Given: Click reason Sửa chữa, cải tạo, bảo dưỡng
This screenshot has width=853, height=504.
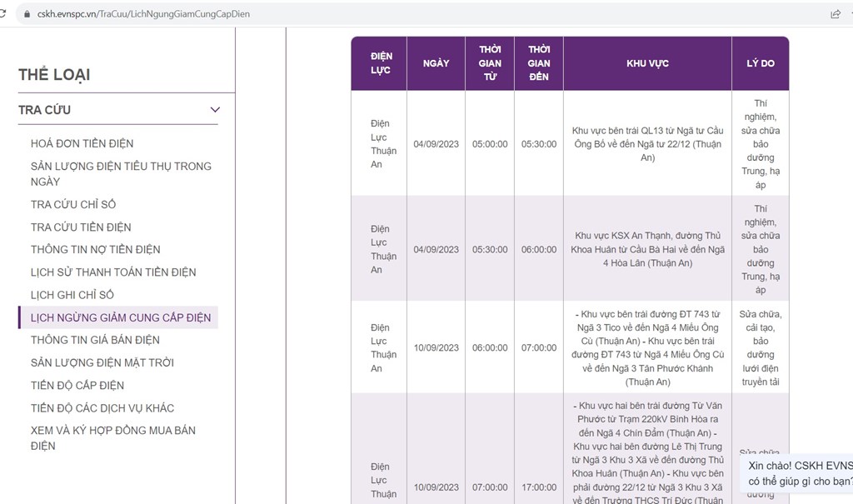Looking at the screenshot, I should tap(761, 347).
